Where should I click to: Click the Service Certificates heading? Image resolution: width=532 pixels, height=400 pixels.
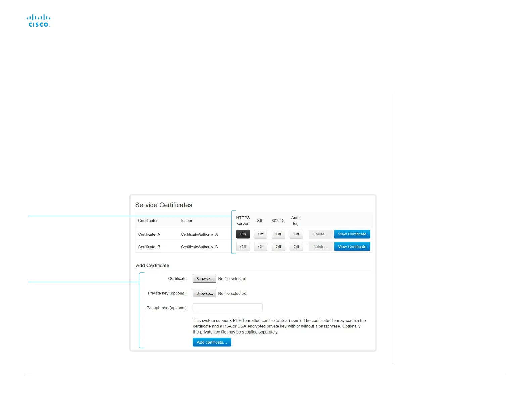coord(164,205)
